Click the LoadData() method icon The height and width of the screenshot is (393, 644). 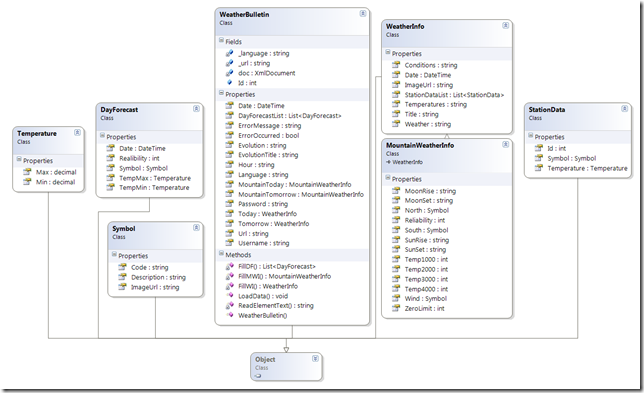pyautogui.click(x=230, y=296)
